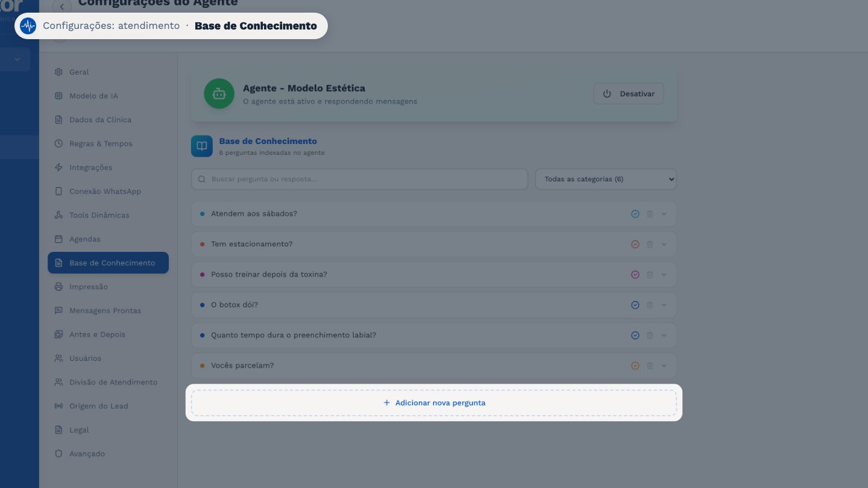Toggle check for Posso treinar depois da toxina?
The height and width of the screenshot is (488, 868).
635,275
